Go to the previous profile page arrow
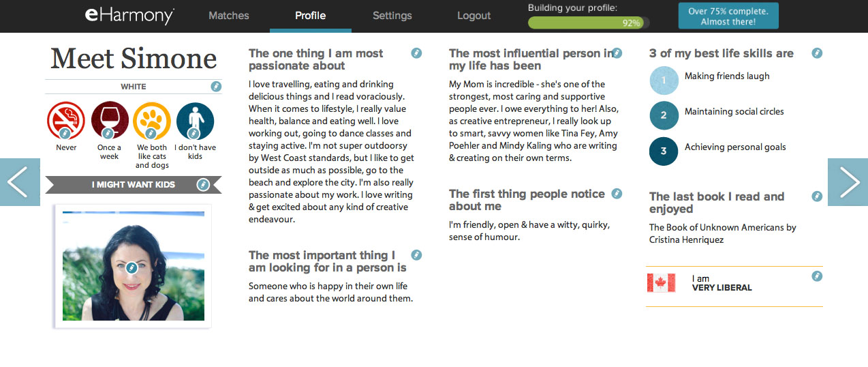Viewport: 868px width, 367px height. [20, 182]
